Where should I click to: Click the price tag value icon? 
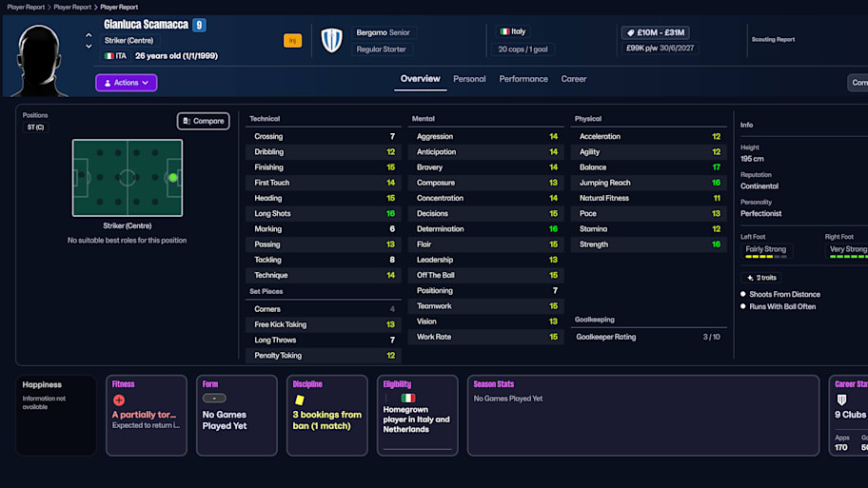click(x=630, y=32)
